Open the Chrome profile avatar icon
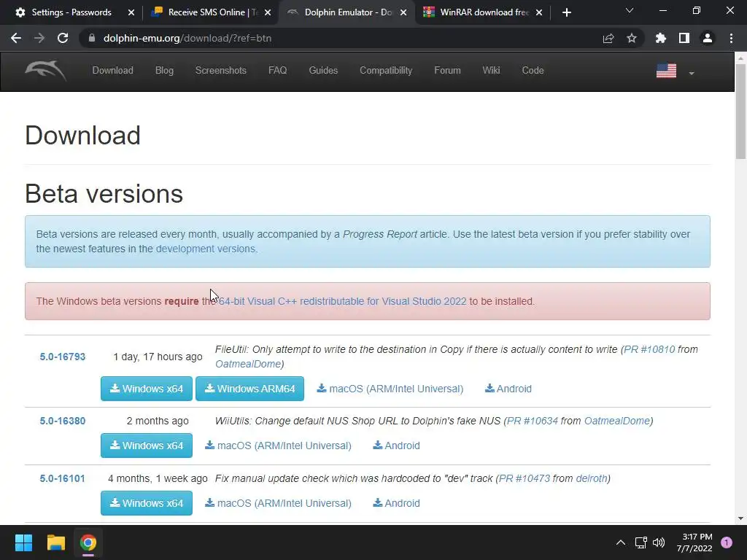This screenshot has height=560, width=747. (x=708, y=38)
